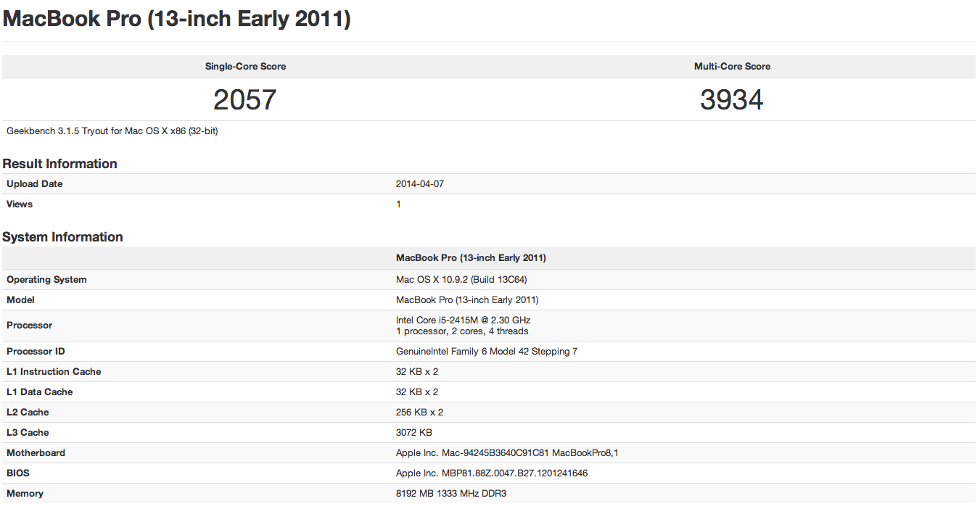
Task: Click the multi-core score value 3934
Action: point(732,100)
